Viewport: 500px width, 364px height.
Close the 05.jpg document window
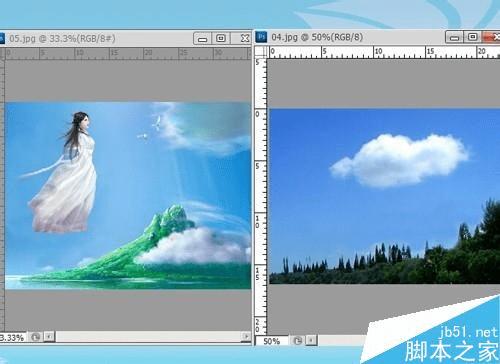coord(242,39)
